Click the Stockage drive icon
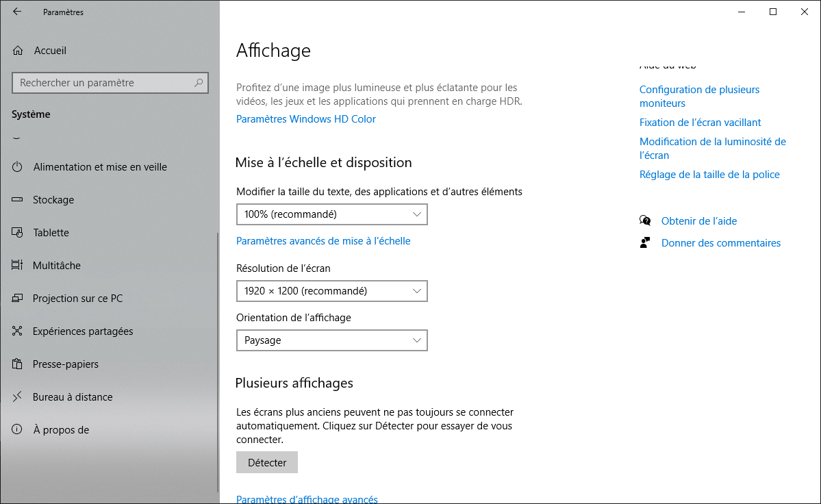Screen dimensions: 821x504 point(18,200)
